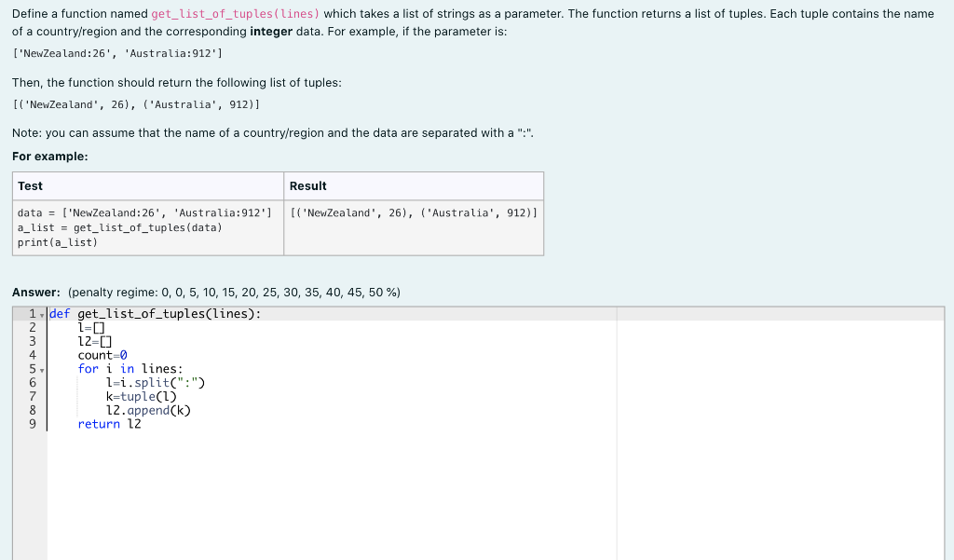Click the tuple(l) assignment on line 7
Screen dimensions: 954x560
(126, 396)
